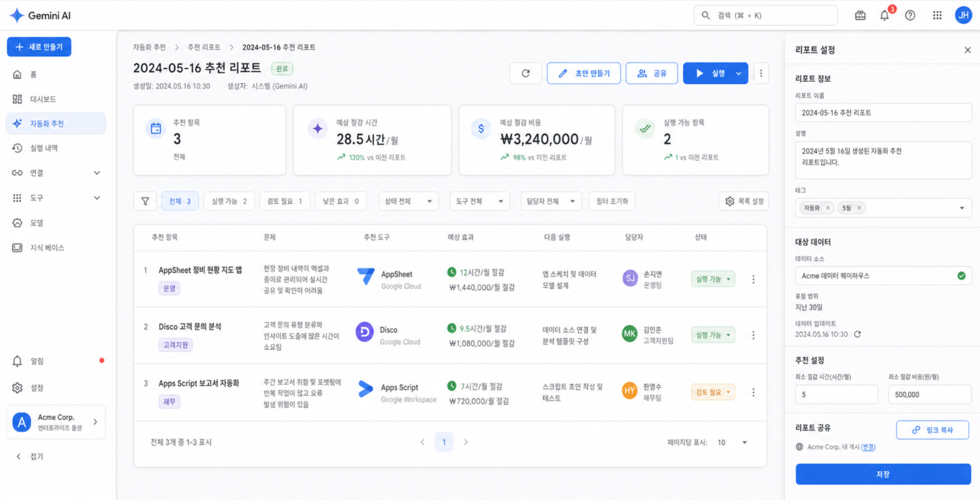Click the 공유 button
This screenshot has height=500, width=980.
pos(651,73)
